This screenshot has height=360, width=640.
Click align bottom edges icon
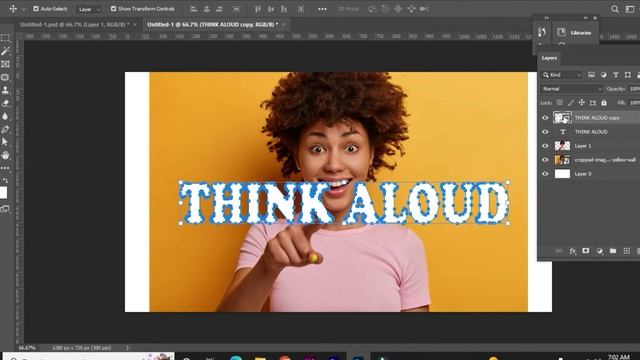(x=284, y=9)
